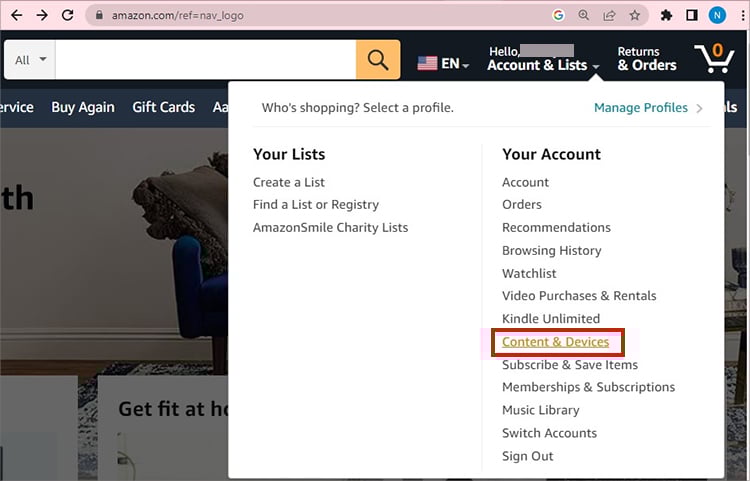Reload the page with the refresh icon
The height and width of the screenshot is (481, 750).
pyautogui.click(x=67, y=15)
